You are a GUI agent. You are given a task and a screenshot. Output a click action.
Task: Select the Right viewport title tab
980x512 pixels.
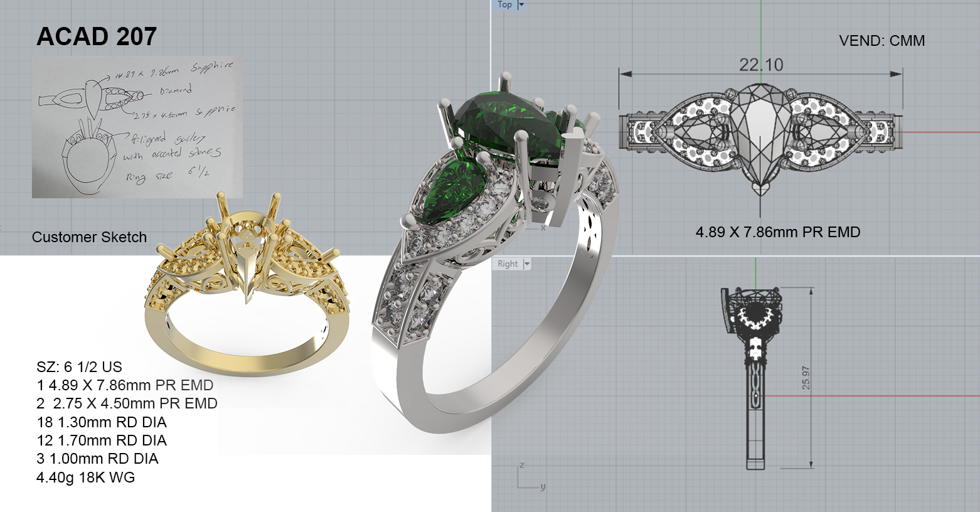(x=508, y=264)
